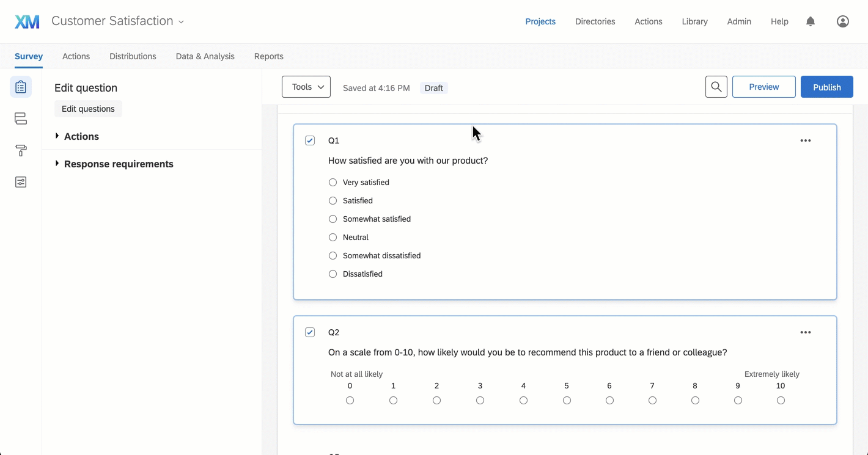868x455 pixels.
Task: Open the Q2 three-dot options menu
Action: click(x=806, y=332)
